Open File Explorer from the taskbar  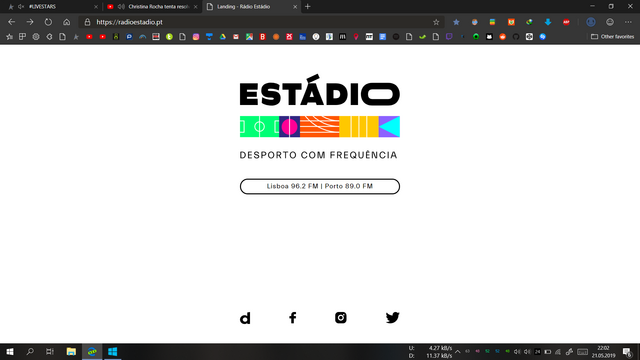pos(71,351)
